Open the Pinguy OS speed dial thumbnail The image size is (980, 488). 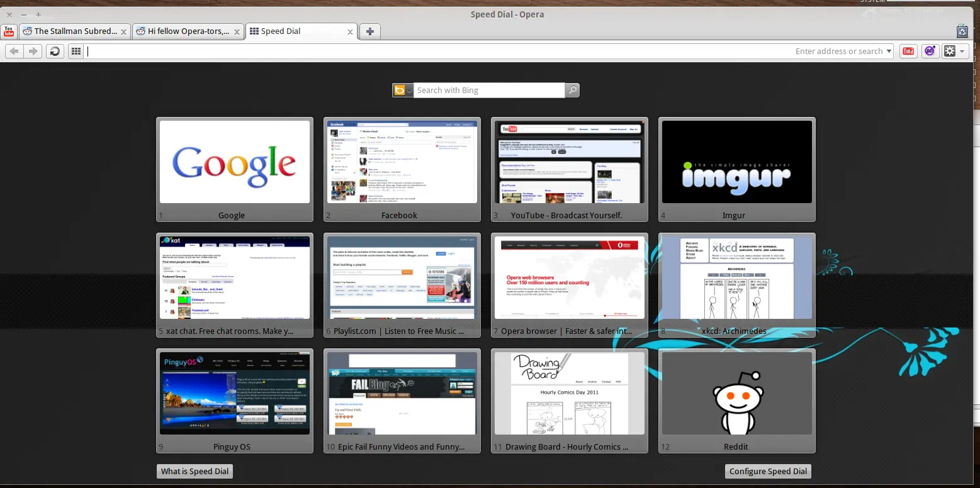pyautogui.click(x=235, y=401)
